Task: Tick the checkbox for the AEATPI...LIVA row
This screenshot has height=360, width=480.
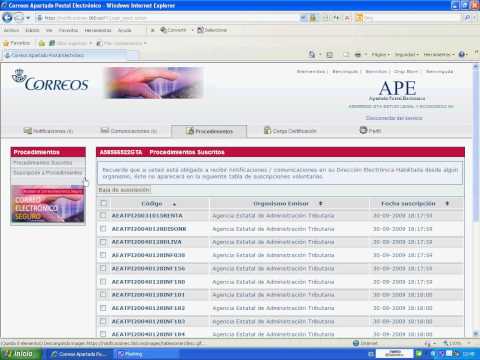Action: click(x=103, y=242)
